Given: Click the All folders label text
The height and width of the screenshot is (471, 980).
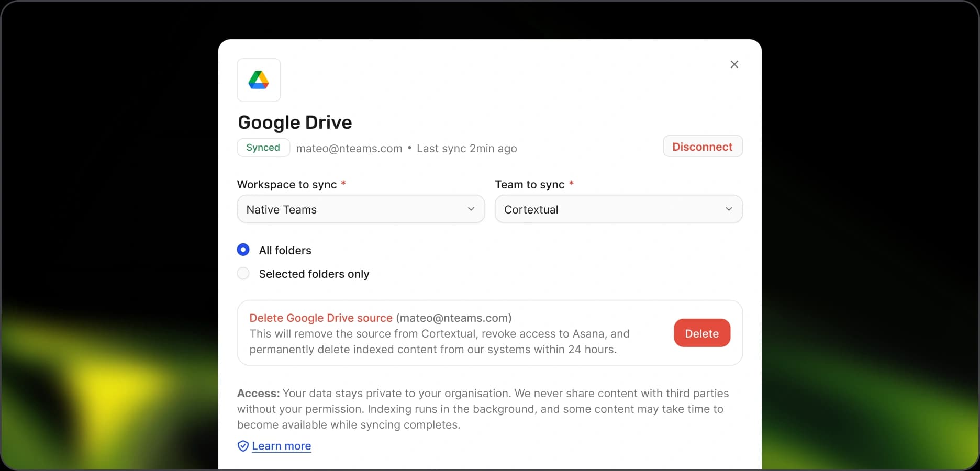Looking at the screenshot, I should tap(285, 251).
